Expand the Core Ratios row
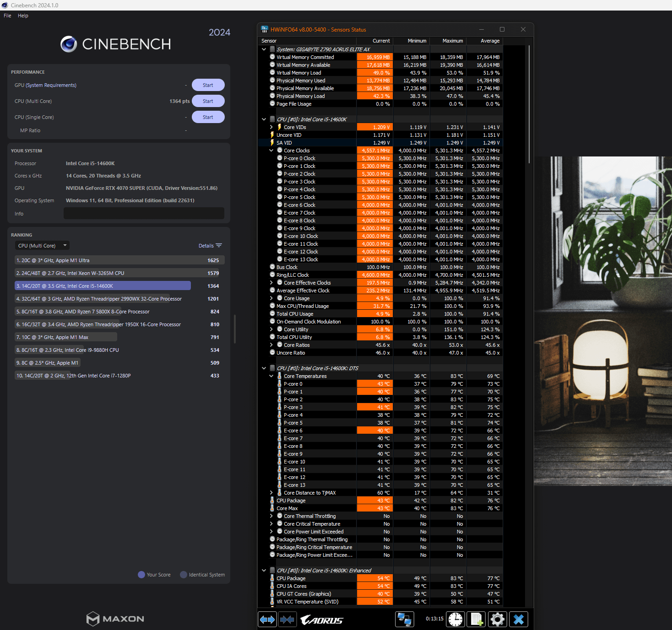The image size is (672, 630). (271, 345)
